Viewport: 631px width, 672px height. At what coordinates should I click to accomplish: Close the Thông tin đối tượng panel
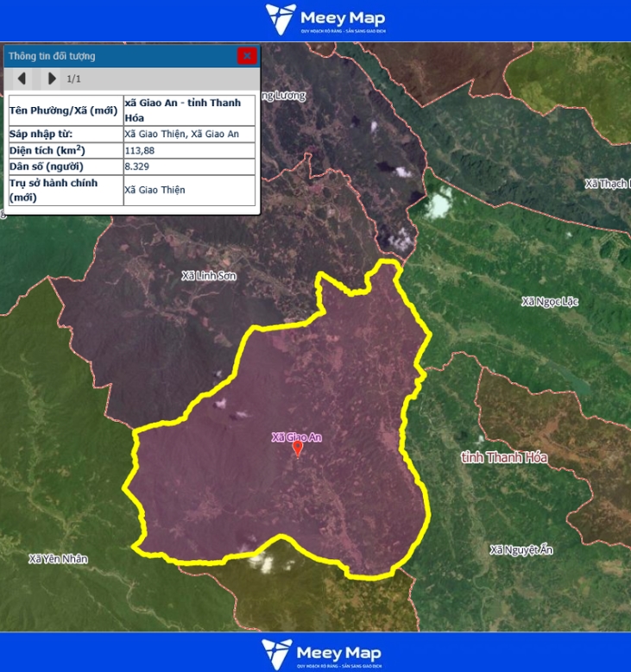[247, 56]
